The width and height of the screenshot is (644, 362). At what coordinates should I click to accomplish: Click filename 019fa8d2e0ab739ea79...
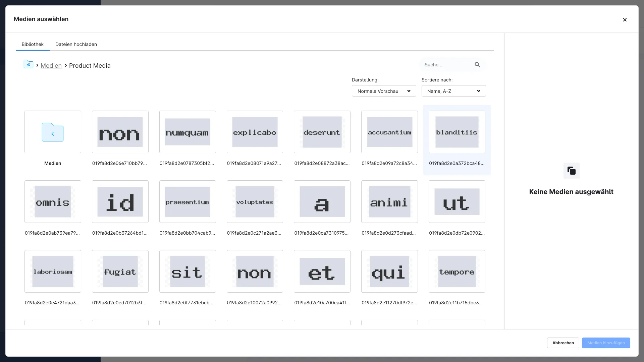52,233
